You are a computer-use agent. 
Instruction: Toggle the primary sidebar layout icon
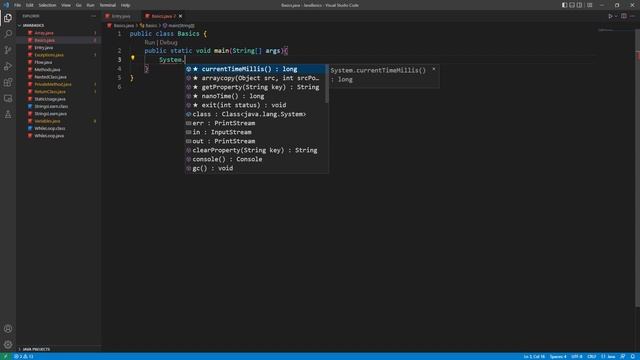564,5
